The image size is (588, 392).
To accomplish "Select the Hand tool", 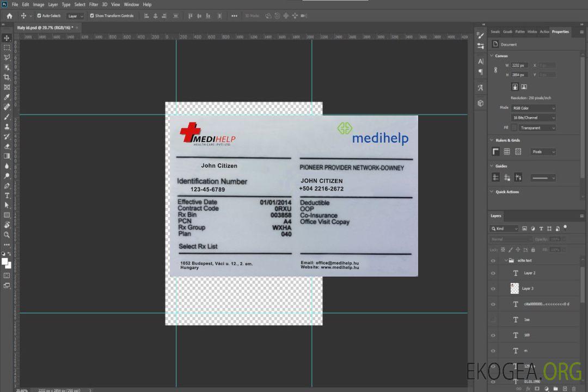I will 7,225.
